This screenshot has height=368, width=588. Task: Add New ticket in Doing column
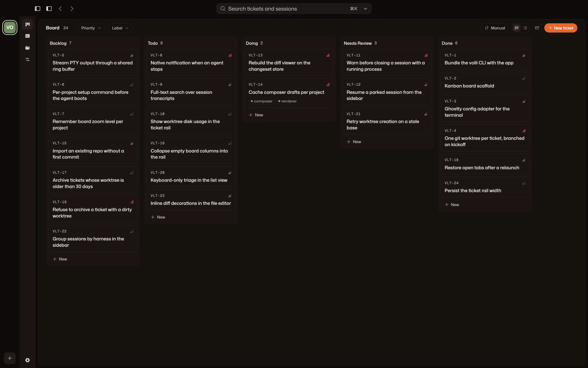(x=256, y=115)
